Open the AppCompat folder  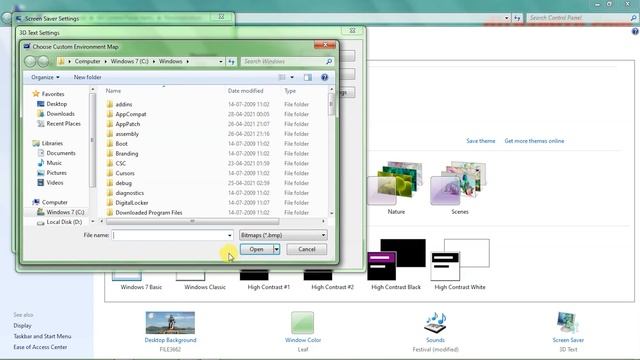click(131, 114)
